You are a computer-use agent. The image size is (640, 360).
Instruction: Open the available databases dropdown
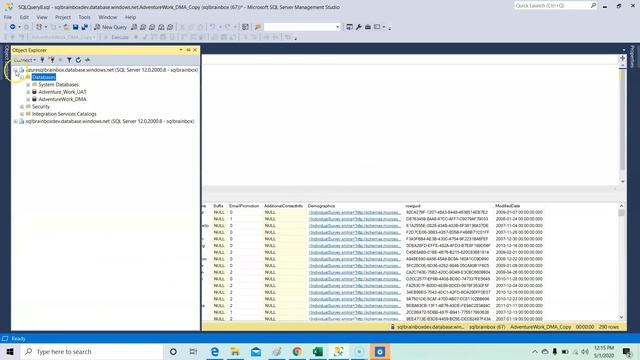point(94,37)
